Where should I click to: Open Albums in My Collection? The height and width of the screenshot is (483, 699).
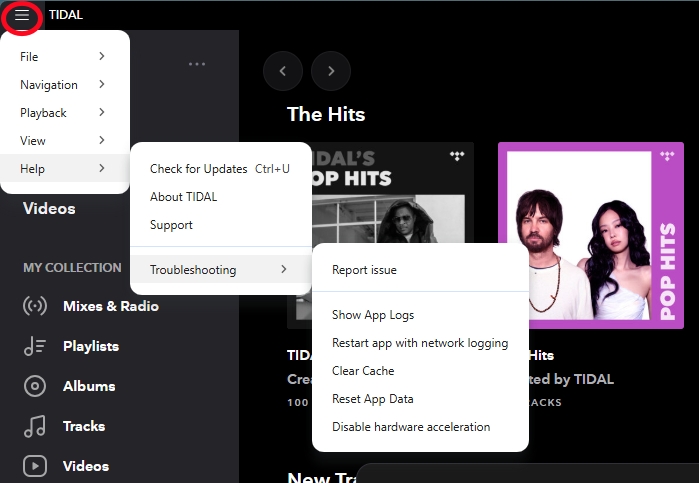tap(89, 386)
